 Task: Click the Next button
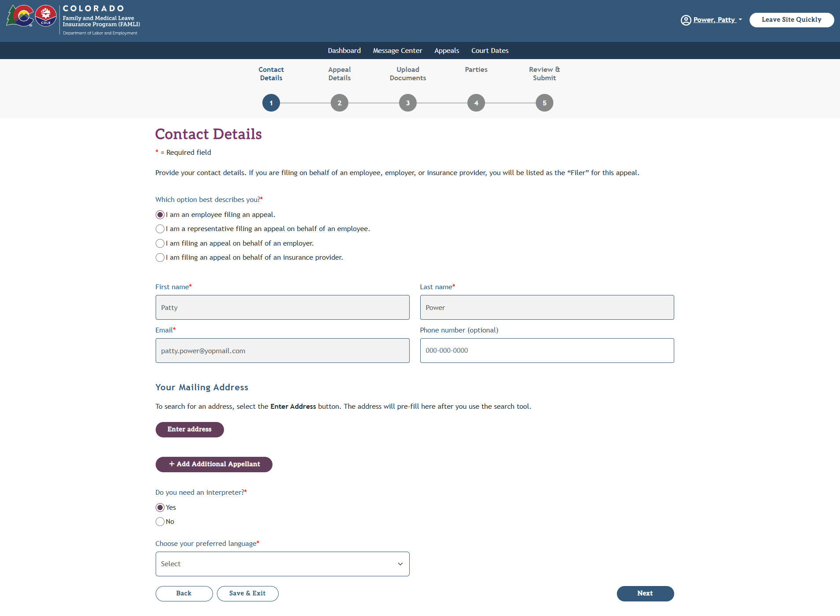(645, 594)
